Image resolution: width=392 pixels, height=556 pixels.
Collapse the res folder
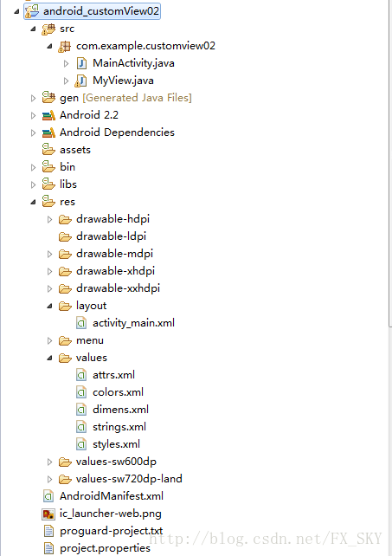click(33, 202)
